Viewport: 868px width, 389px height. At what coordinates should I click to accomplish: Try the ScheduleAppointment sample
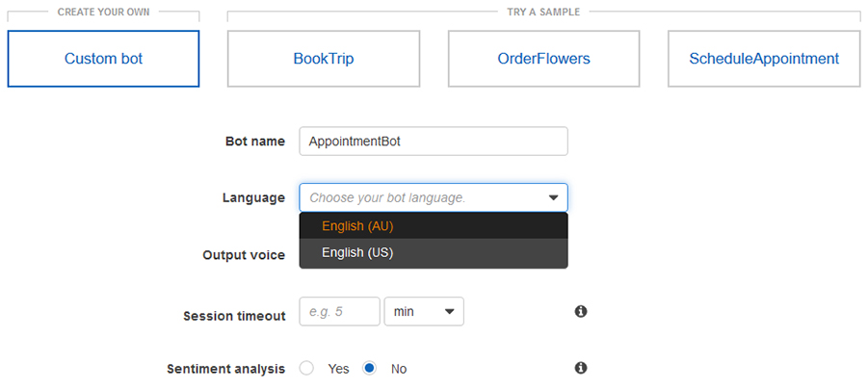764,59
